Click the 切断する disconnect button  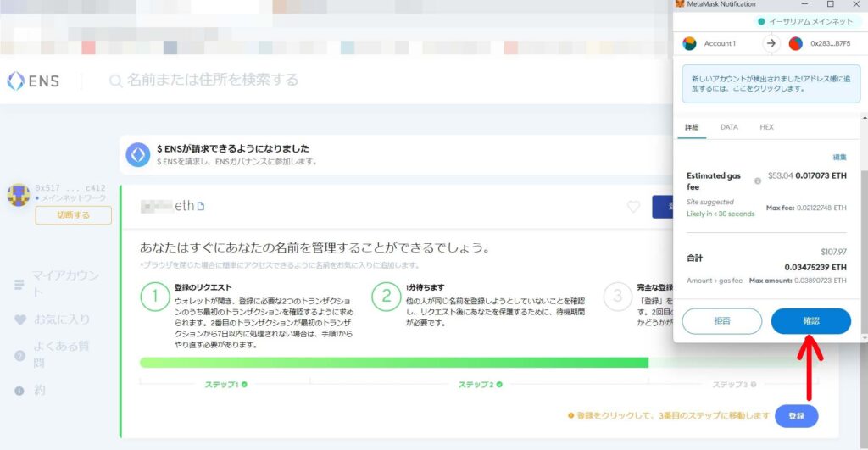73,215
